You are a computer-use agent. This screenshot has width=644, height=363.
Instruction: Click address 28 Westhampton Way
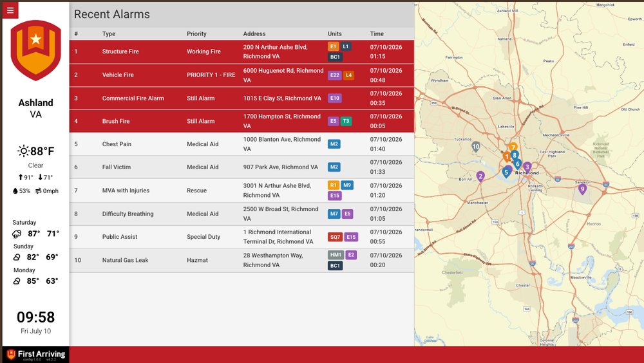click(x=273, y=260)
